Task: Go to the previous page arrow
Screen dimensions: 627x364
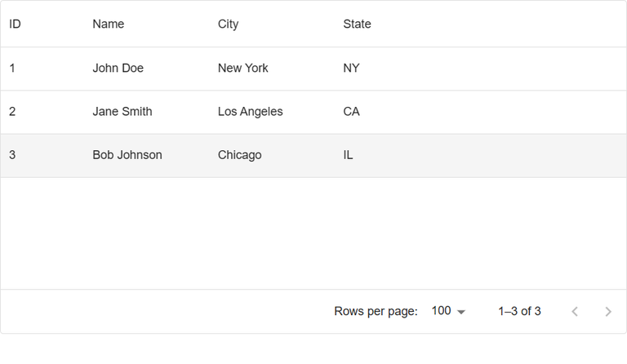Action: point(575,312)
